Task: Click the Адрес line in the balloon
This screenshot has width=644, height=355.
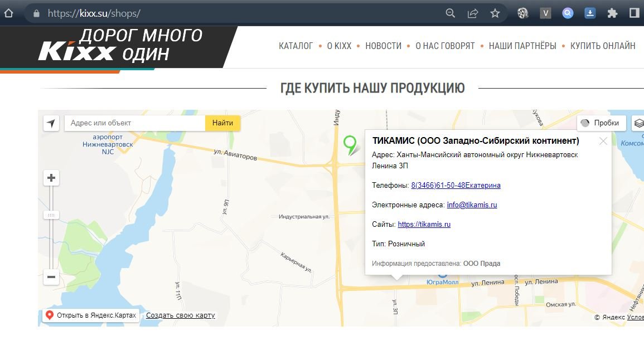Action: (x=475, y=160)
